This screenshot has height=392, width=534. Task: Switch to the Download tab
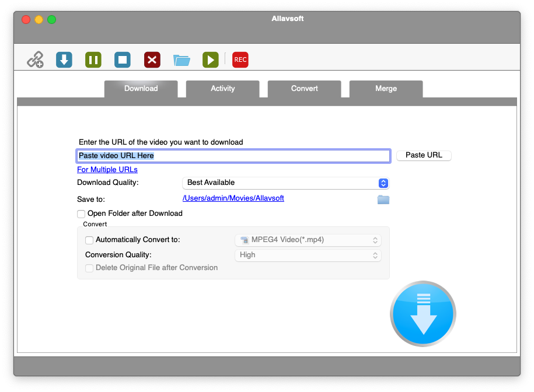pyautogui.click(x=141, y=89)
